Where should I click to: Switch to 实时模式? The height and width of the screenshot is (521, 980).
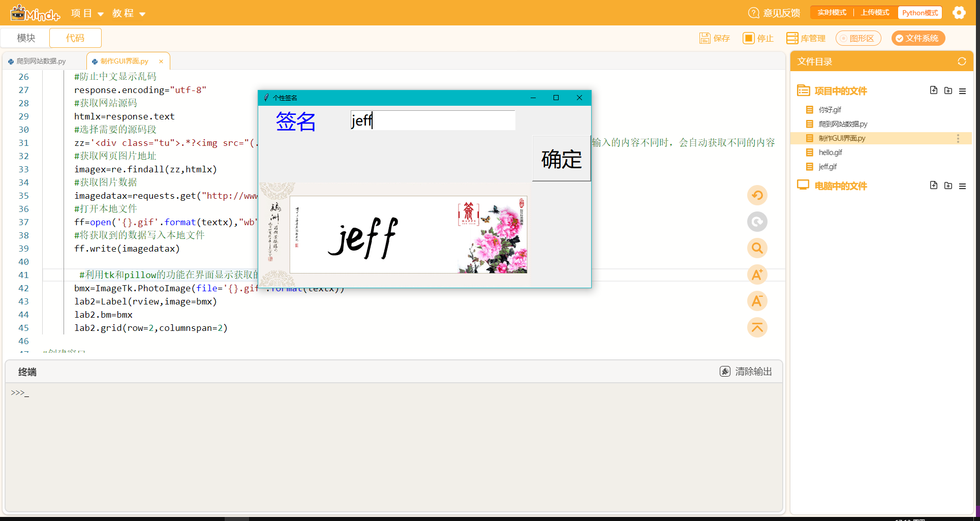click(832, 13)
